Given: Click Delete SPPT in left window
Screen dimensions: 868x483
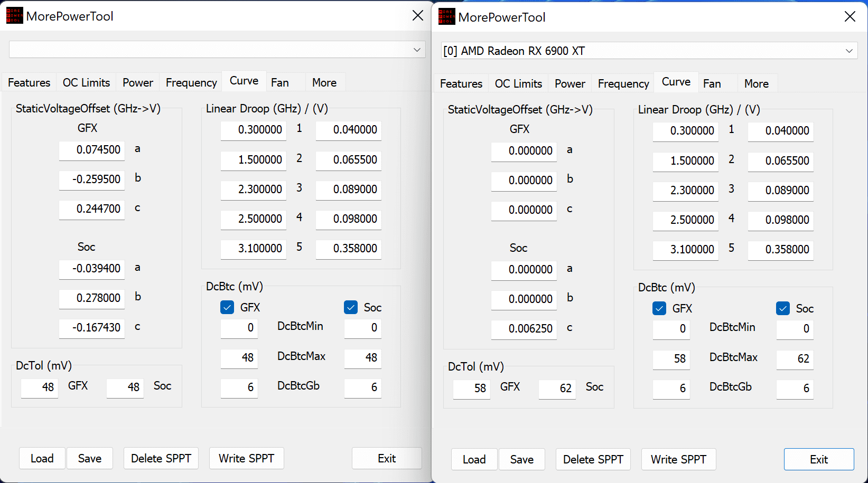Looking at the screenshot, I should (x=161, y=458).
